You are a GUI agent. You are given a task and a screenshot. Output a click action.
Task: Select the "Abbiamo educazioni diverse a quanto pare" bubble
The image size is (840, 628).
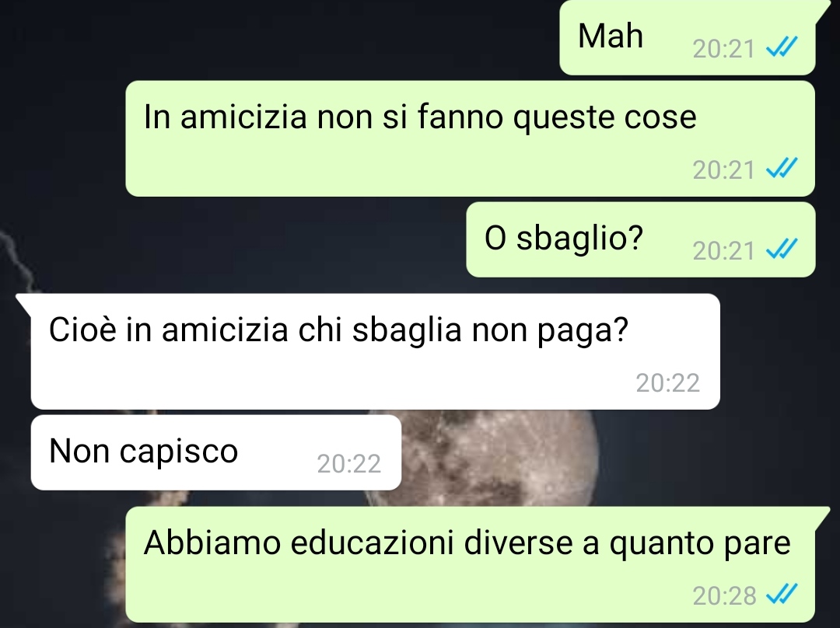(471, 564)
